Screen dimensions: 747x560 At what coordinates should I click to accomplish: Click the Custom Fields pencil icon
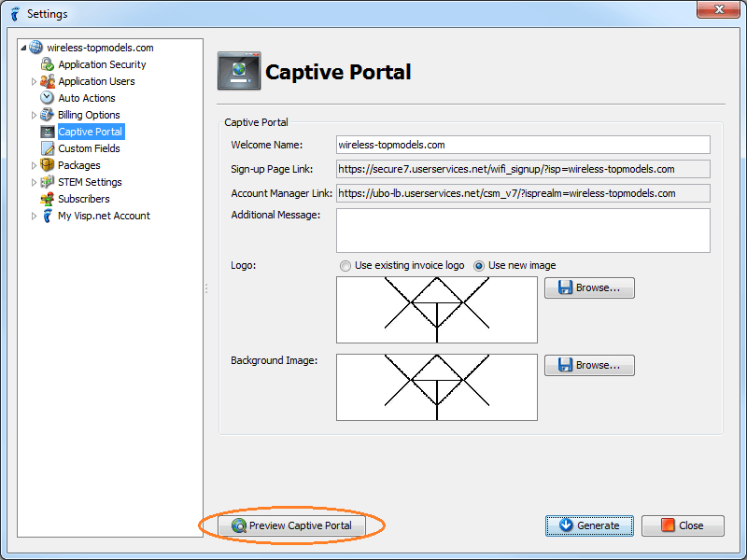[48, 148]
